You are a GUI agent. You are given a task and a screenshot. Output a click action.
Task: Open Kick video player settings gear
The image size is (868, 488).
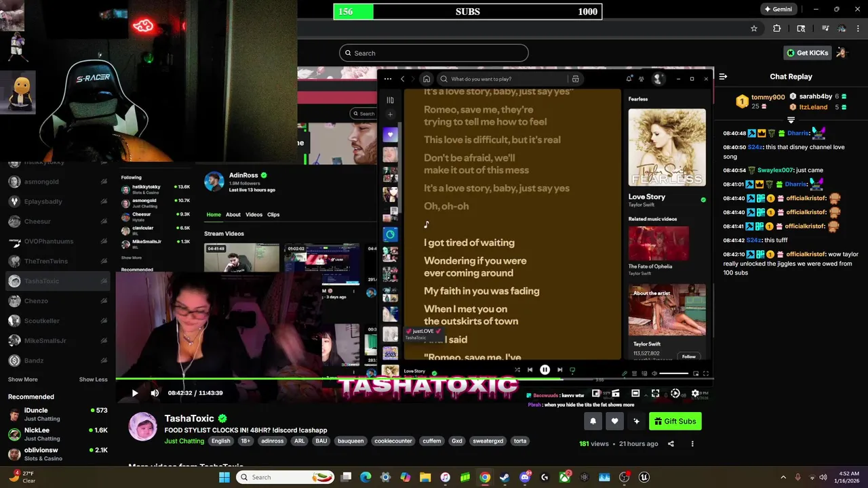[695, 393]
